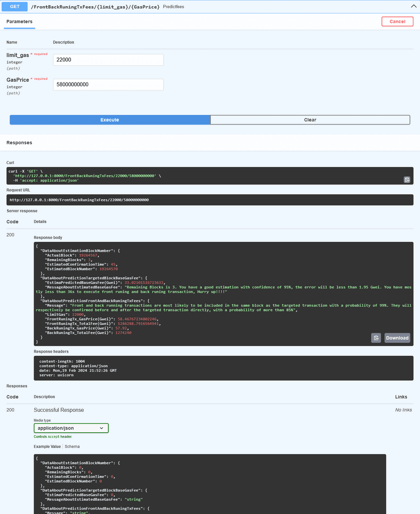Image resolution: width=420 pixels, height=514 pixels.
Task: Click the Server response code 200
Action: tap(10, 235)
